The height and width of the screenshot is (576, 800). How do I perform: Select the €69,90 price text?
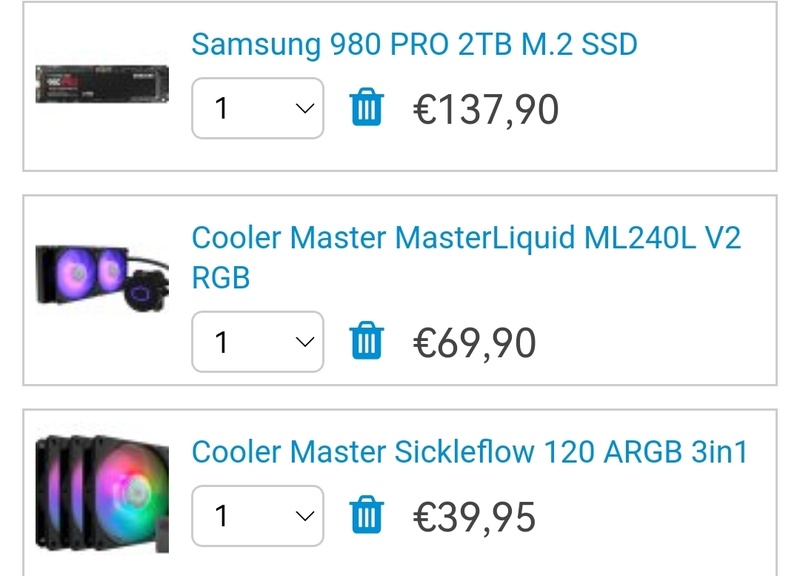475,342
